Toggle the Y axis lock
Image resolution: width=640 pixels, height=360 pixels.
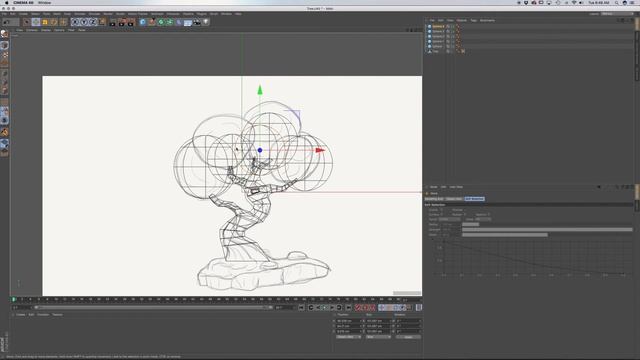tap(84, 22)
